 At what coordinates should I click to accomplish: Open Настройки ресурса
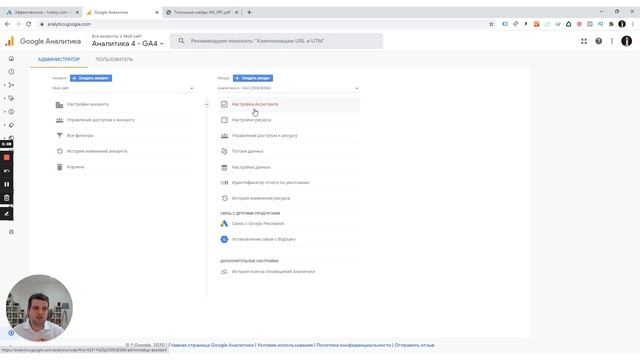point(251,120)
